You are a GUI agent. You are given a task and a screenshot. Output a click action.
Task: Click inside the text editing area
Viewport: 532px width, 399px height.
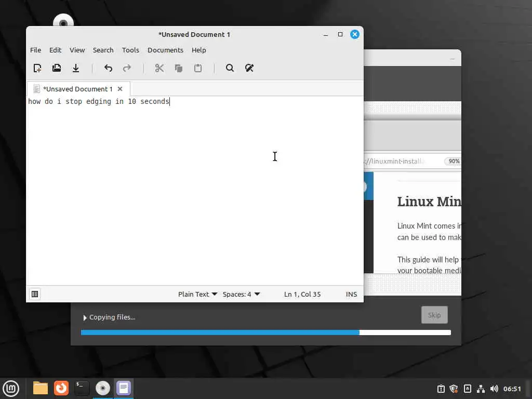click(x=195, y=191)
